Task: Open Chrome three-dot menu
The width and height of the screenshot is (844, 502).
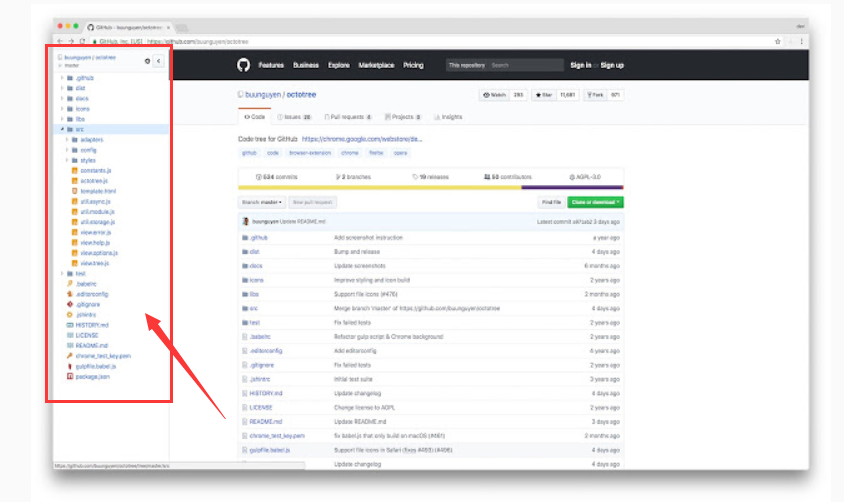Action: (801, 41)
